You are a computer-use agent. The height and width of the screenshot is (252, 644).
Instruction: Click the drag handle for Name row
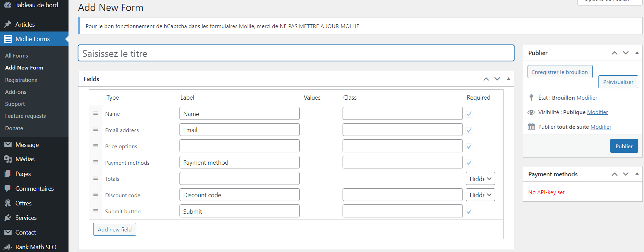tap(96, 113)
